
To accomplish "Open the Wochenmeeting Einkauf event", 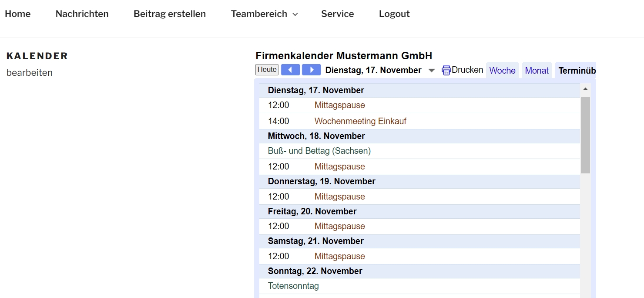I will [x=360, y=121].
